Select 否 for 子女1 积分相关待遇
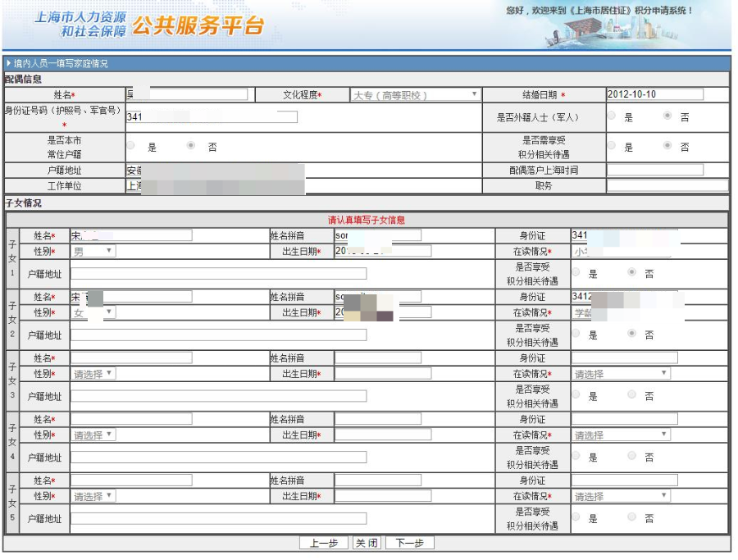 click(632, 272)
